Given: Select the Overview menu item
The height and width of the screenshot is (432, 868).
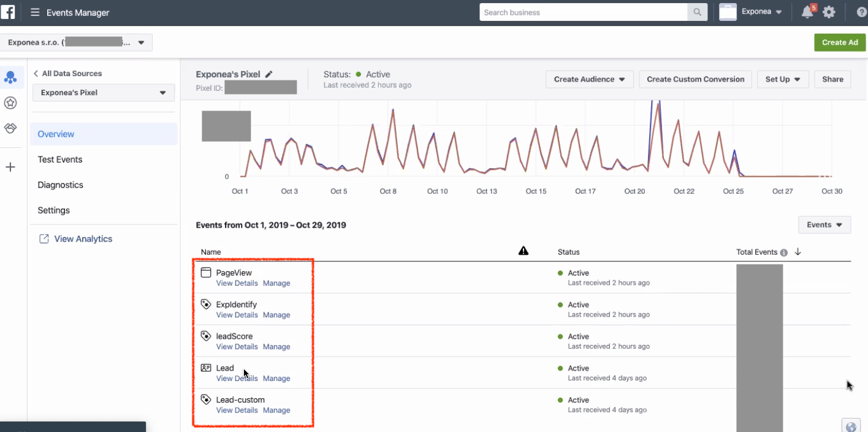Looking at the screenshot, I should point(104,134).
